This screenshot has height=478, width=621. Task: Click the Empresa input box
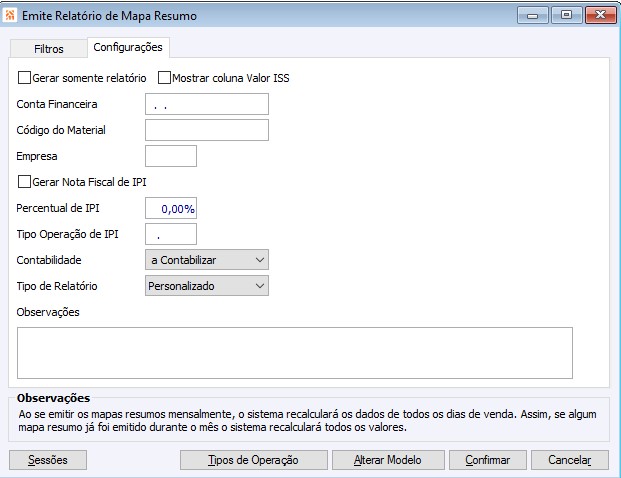tap(171, 156)
